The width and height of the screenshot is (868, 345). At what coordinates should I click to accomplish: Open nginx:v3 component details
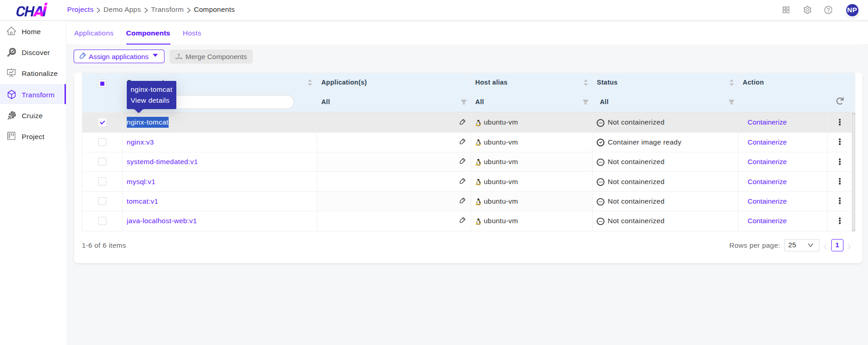(x=140, y=142)
